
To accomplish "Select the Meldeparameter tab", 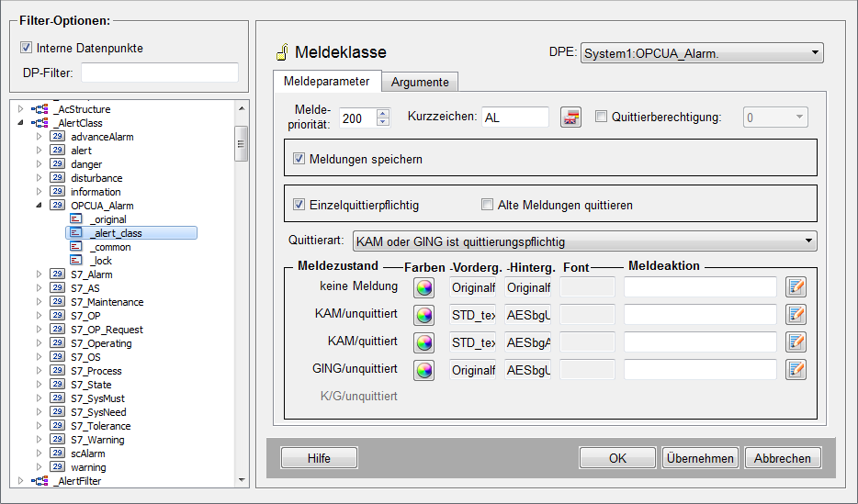I will tap(326, 81).
